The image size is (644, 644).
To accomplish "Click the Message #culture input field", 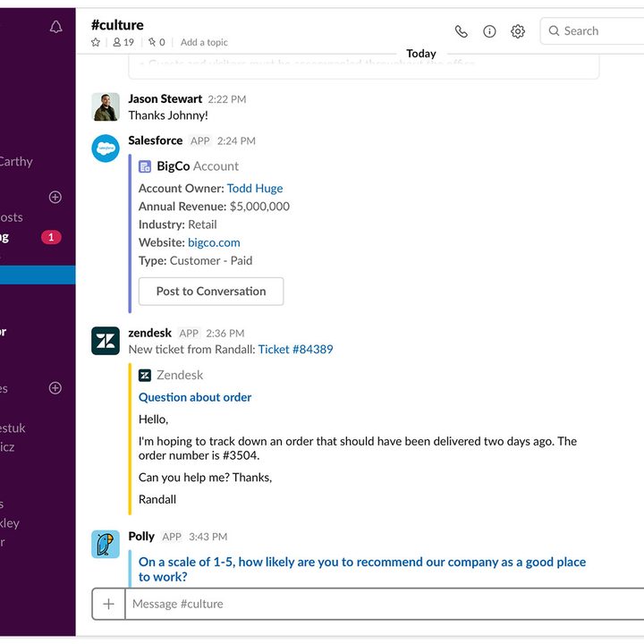I will pyautogui.click(x=385, y=604).
